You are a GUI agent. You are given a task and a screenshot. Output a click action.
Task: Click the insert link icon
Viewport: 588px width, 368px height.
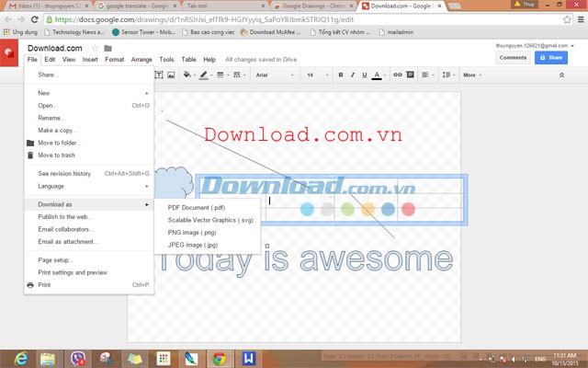coord(397,75)
